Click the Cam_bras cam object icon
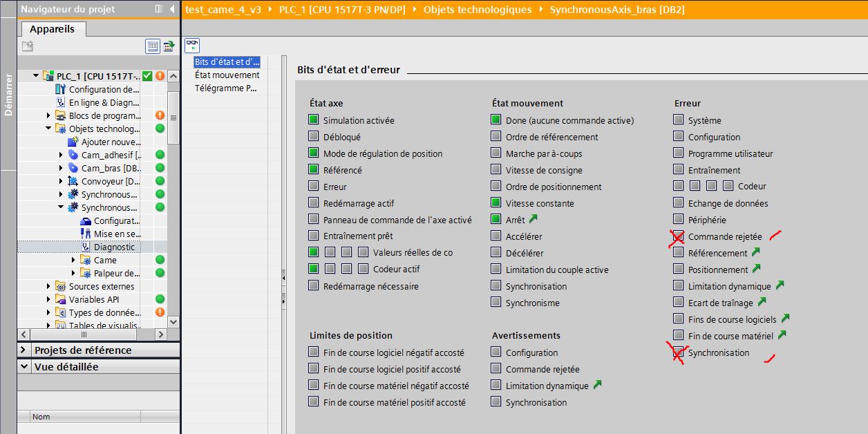Viewport: 868px width, 434px height. [x=73, y=168]
